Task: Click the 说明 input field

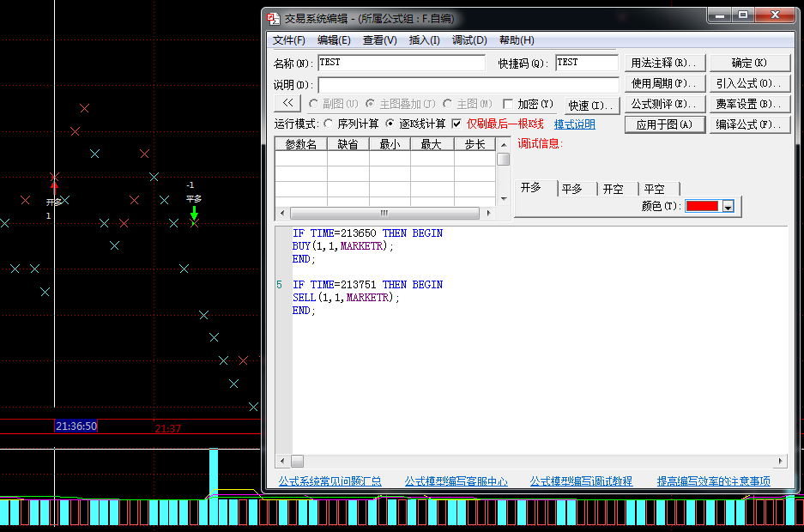Action: click(x=468, y=85)
